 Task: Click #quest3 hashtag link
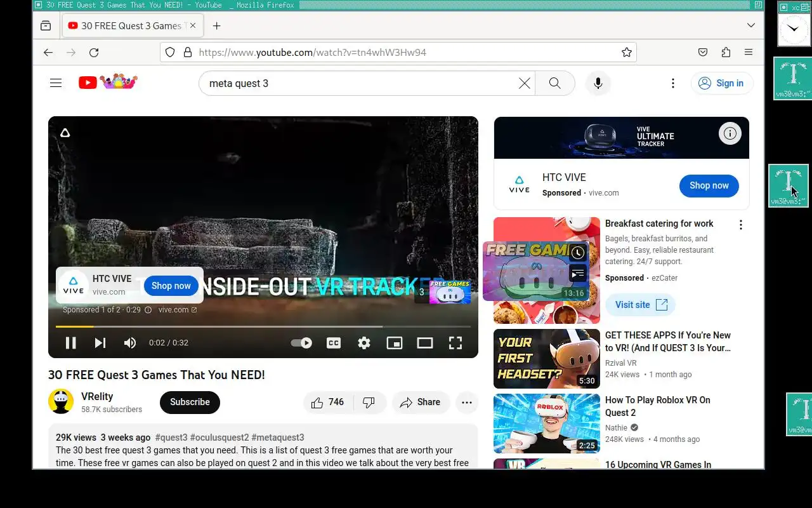point(171,438)
